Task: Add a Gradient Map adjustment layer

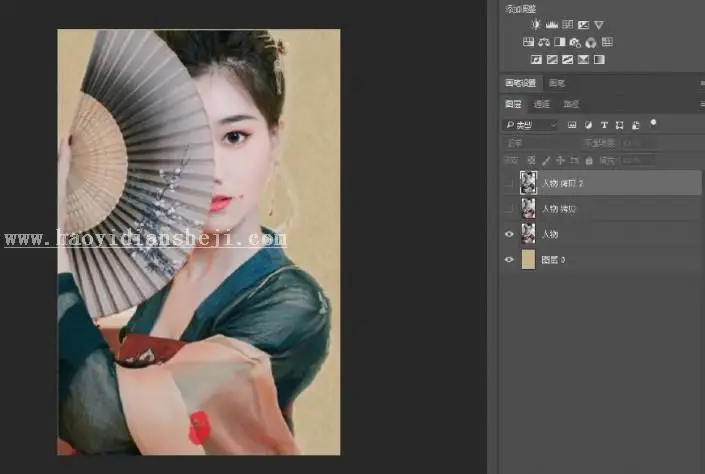Action: (599, 59)
